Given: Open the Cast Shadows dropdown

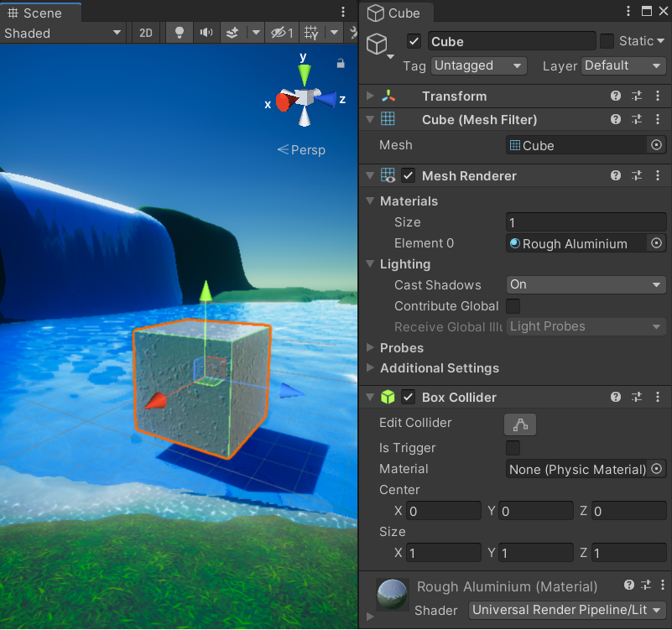Looking at the screenshot, I should click(x=585, y=284).
